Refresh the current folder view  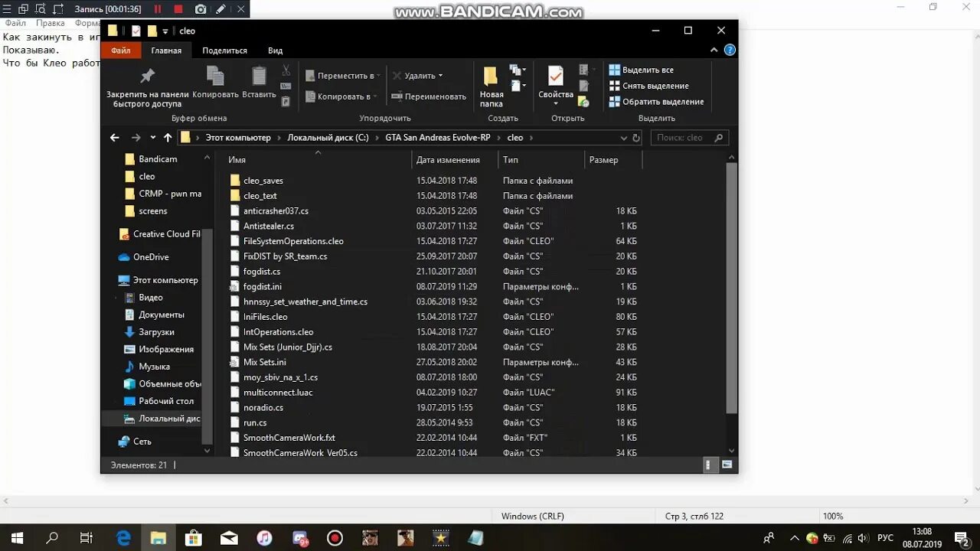pos(636,138)
